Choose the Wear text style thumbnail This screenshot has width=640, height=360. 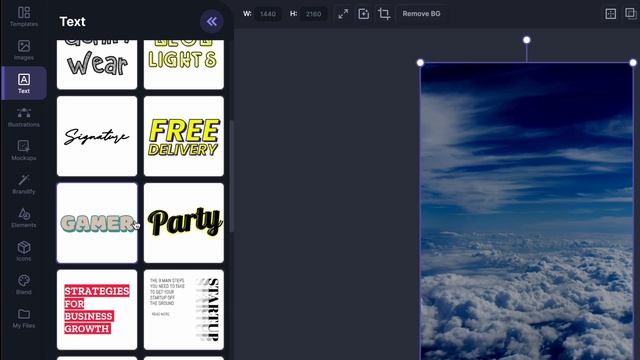pyautogui.click(x=97, y=64)
